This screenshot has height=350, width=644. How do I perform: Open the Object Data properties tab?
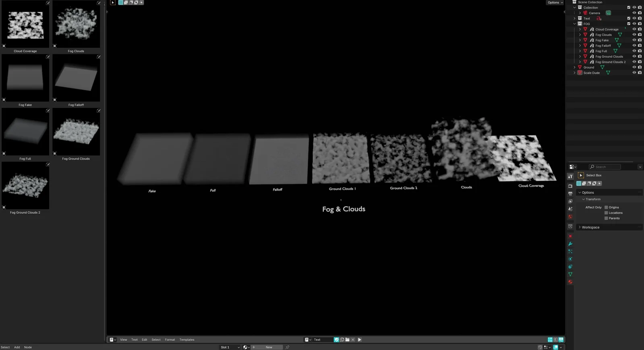(570, 274)
